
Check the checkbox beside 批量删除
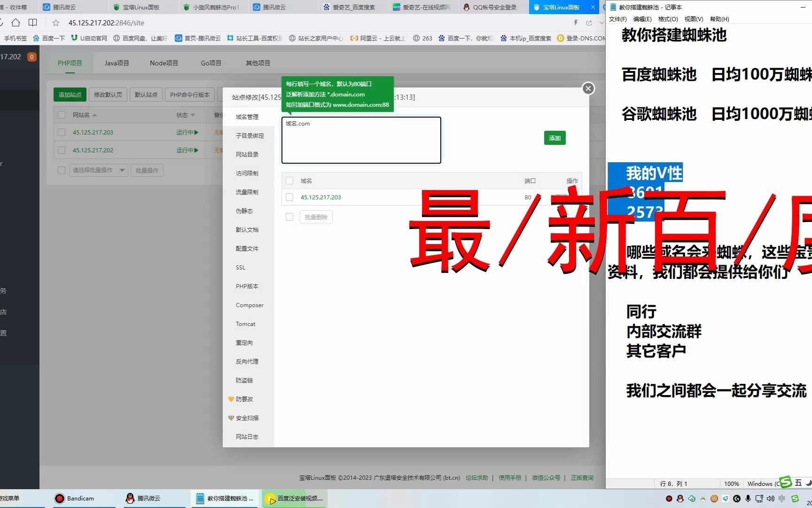pos(289,217)
